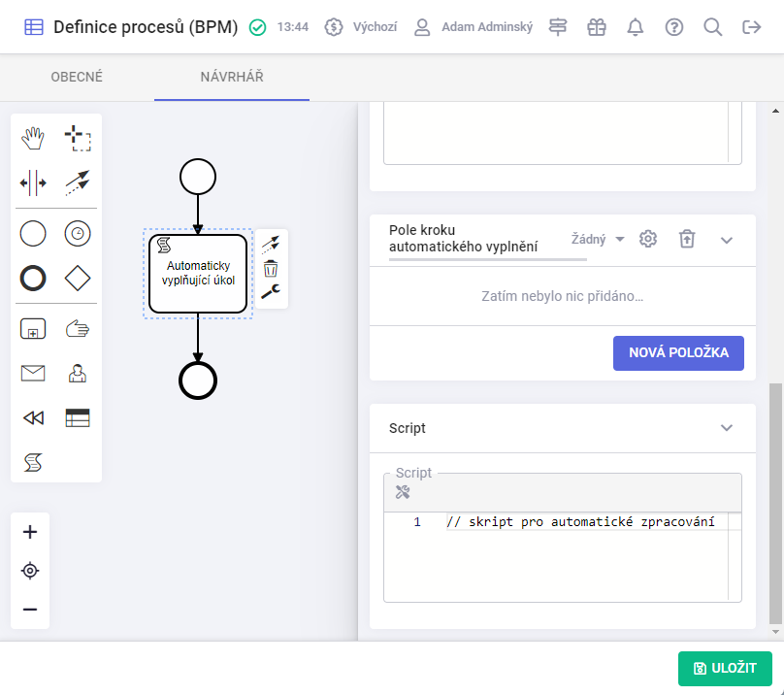Create a manual task from palette
This screenshot has height=695, width=784.
[x=78, y=329]
